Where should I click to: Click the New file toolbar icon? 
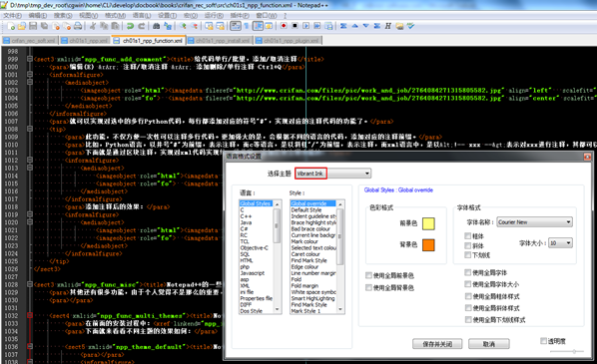(11, 26)
